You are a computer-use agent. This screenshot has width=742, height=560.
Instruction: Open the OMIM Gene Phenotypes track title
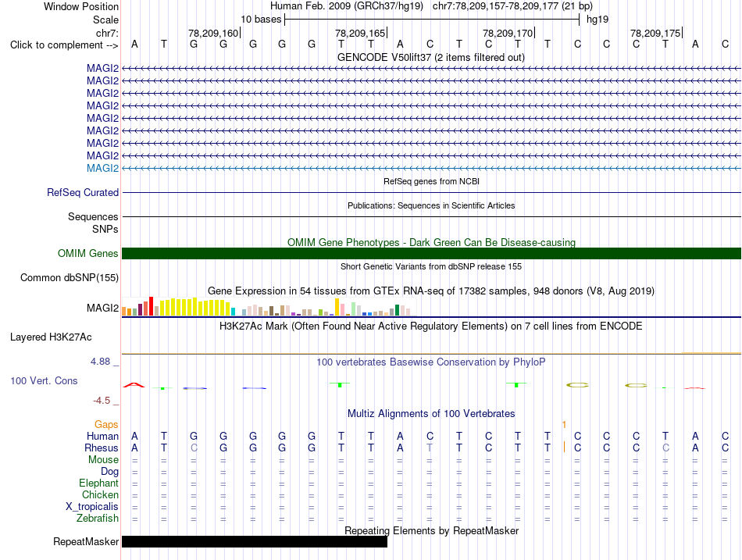tap(431, 242)
